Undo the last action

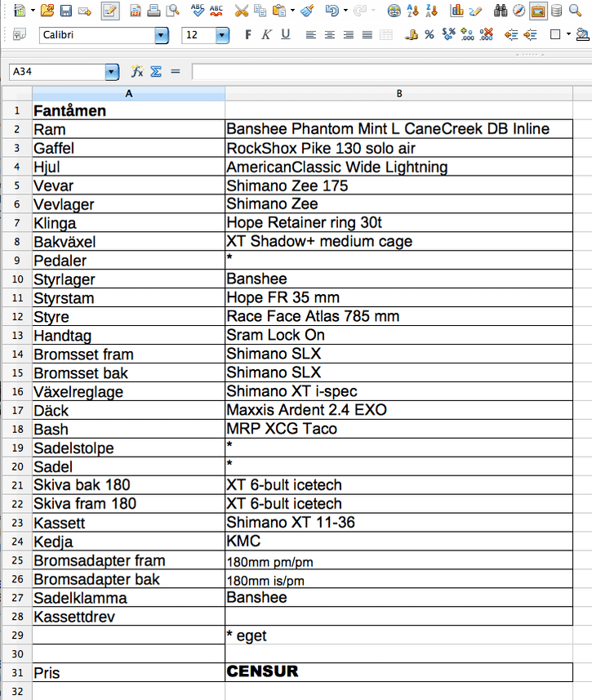332,11
